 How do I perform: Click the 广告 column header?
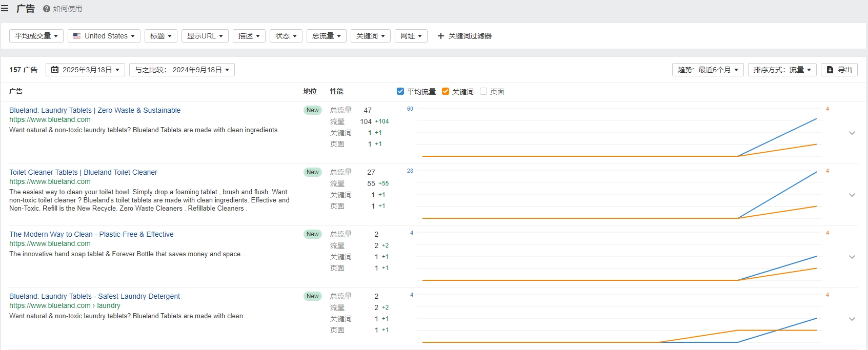click(x=16, y=91)
